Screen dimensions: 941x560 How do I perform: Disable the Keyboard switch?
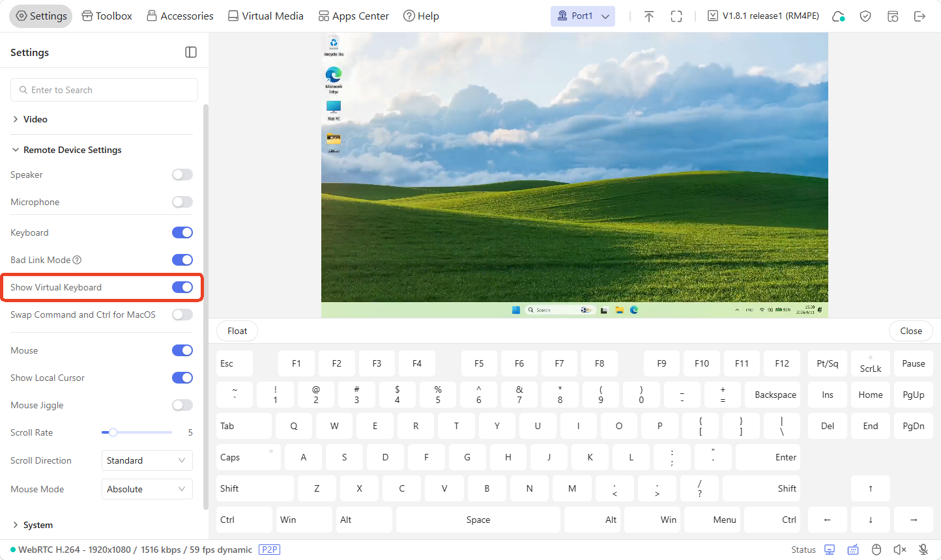[x=182, y=232]
